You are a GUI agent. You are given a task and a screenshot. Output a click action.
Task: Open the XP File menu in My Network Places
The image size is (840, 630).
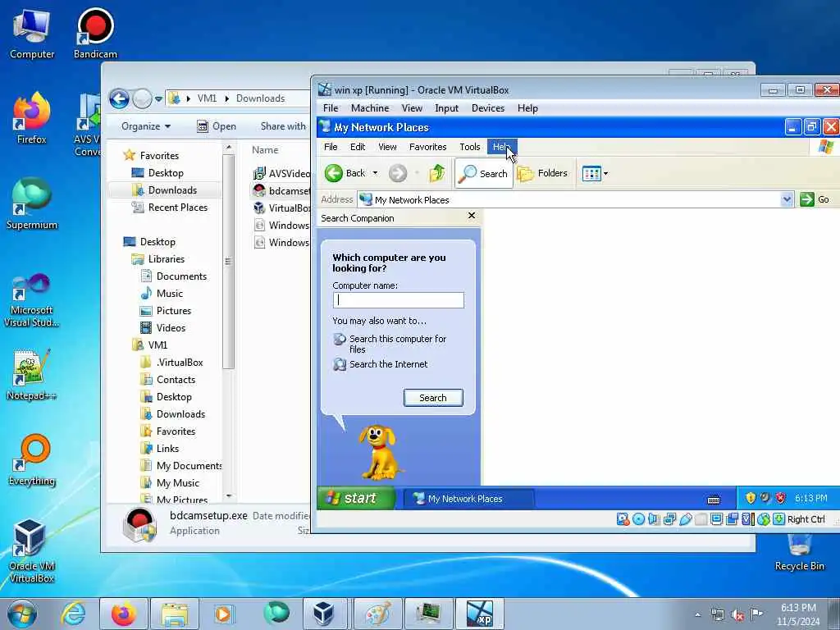331,147
